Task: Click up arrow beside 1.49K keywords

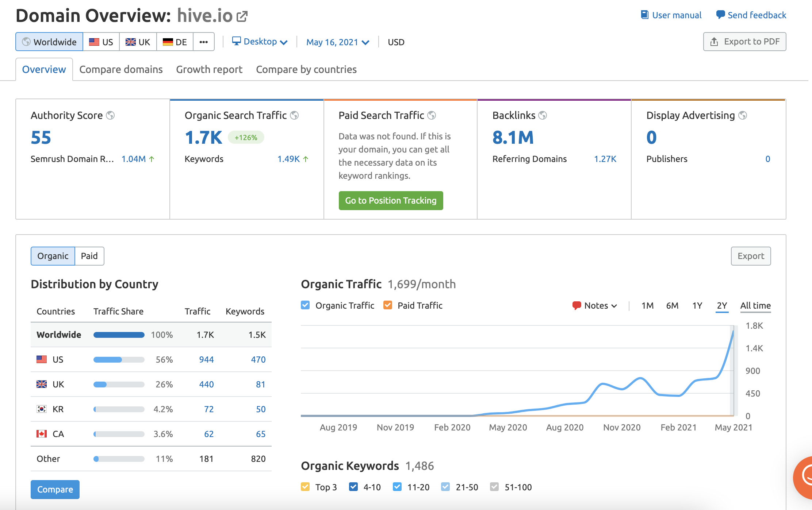Action: (x=306, y=159)
